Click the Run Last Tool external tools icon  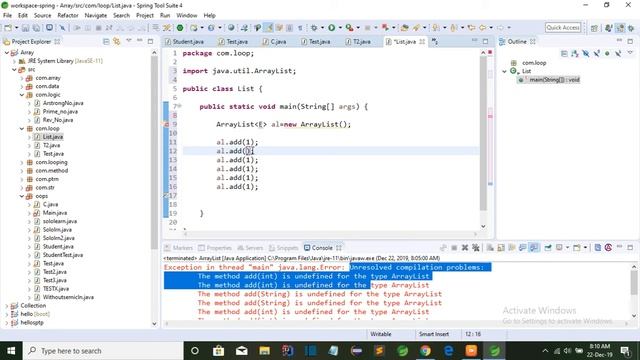click(349, 28)
